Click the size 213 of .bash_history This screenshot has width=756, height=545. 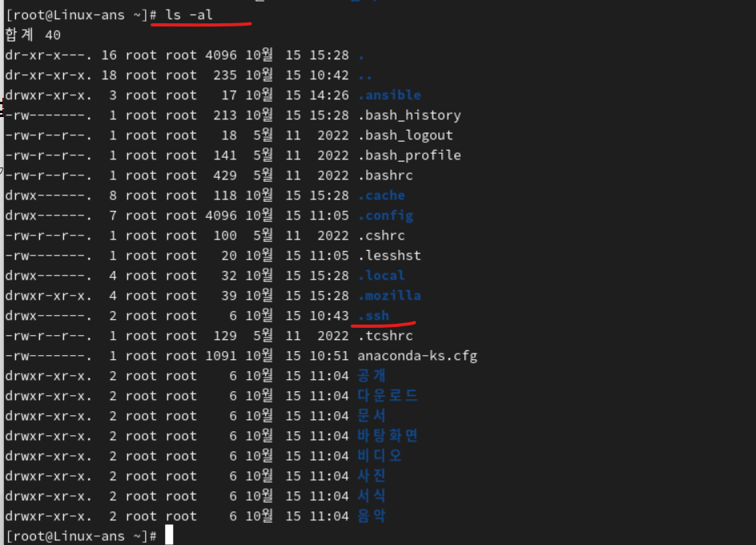pos(225,115)
